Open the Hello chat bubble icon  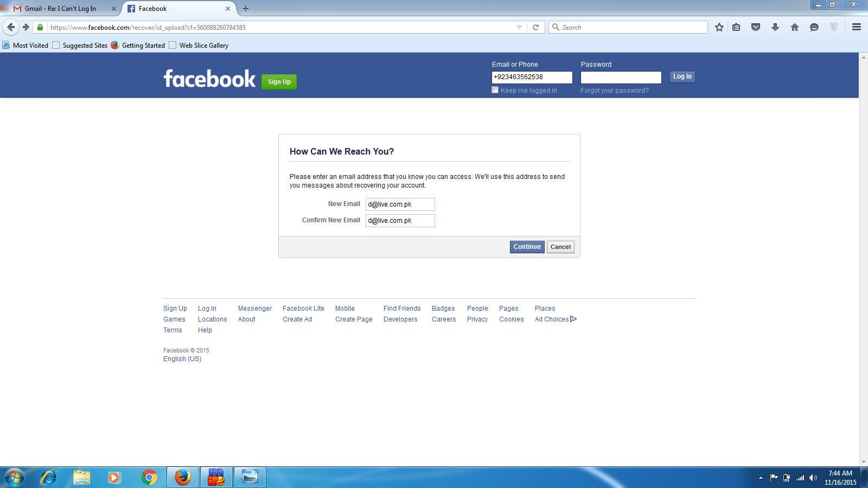(x=814, y=27)
